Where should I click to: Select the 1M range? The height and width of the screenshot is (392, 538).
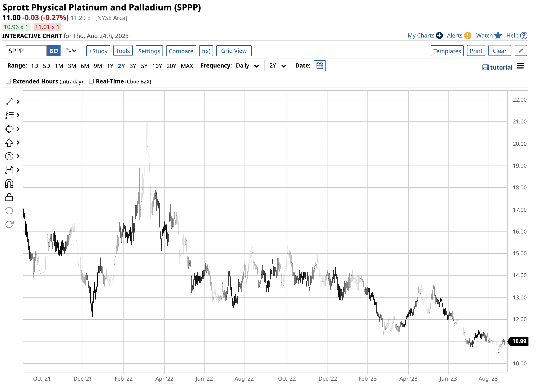pos(59,66)
